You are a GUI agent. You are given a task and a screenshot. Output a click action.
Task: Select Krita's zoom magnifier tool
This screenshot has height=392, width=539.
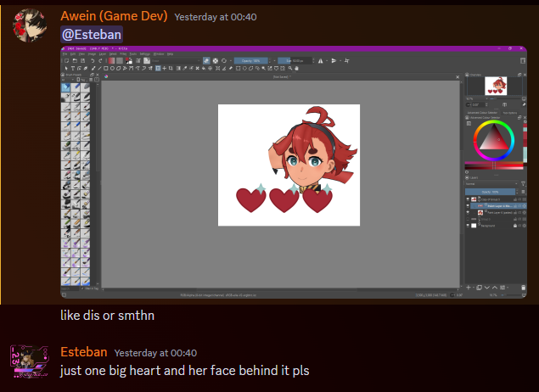point(290,69)
